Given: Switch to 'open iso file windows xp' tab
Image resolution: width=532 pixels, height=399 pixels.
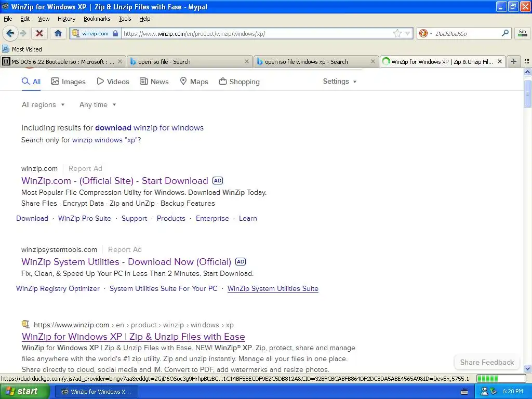Looking at the screenshot, I should click(x=316, y=62).
